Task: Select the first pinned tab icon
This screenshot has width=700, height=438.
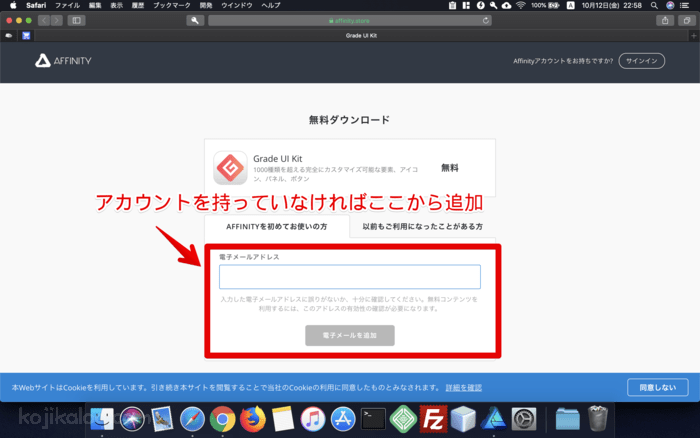Action: click(8, 36)
